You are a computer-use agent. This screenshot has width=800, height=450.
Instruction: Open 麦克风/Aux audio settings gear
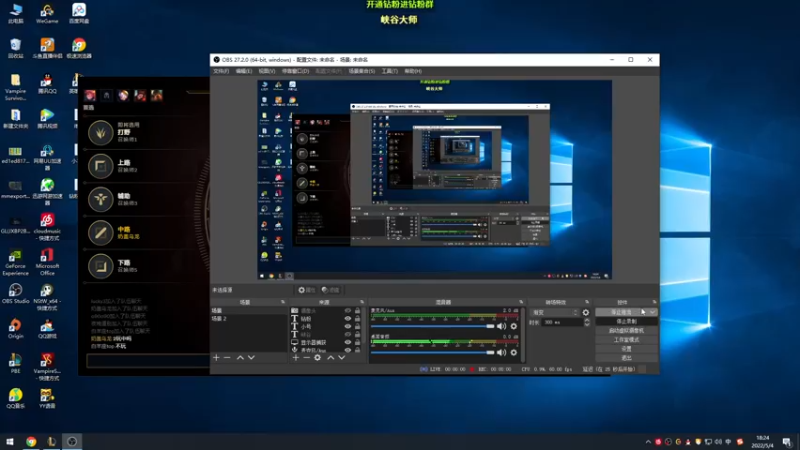click(x=514, y=326)
